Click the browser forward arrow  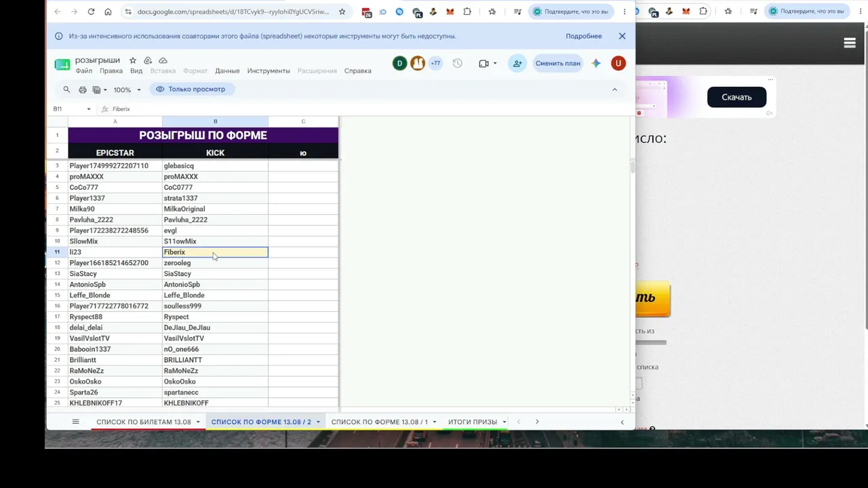click(74, 12)
